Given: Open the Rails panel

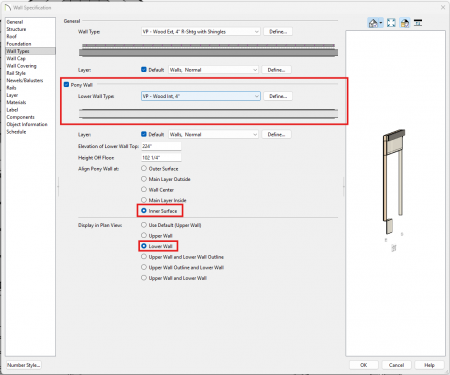Looking at the screenshot, I should [x=11, y=88].
